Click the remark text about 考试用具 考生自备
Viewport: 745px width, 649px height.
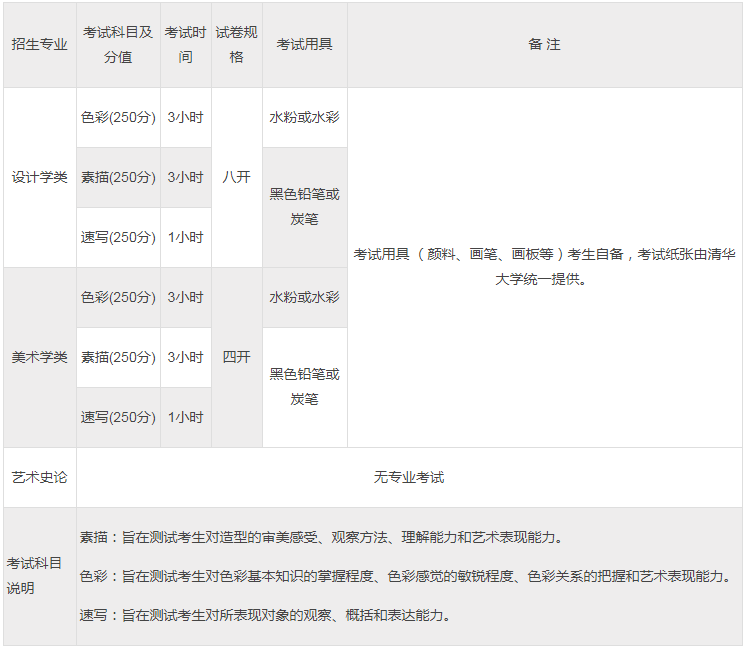tap(544, 267)
